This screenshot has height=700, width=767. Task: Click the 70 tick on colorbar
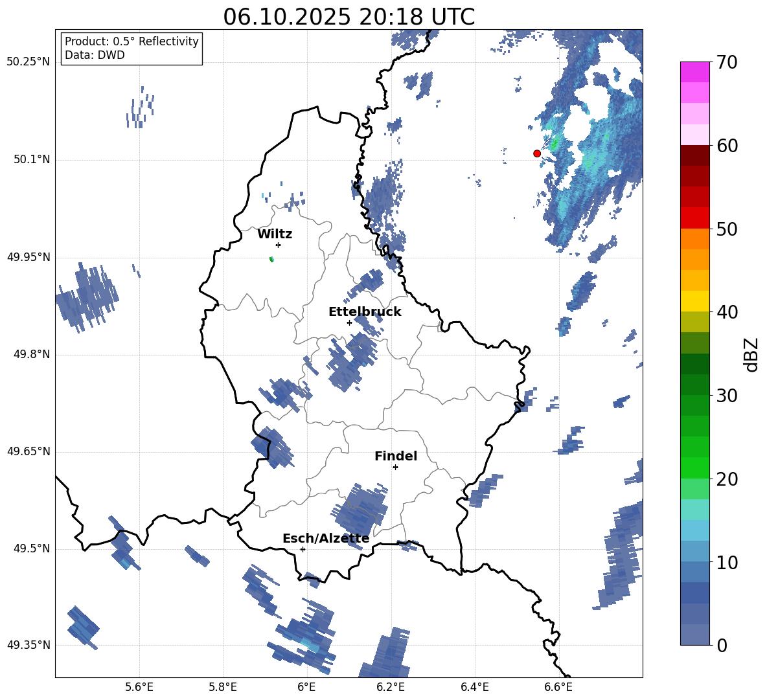(727, 62)
